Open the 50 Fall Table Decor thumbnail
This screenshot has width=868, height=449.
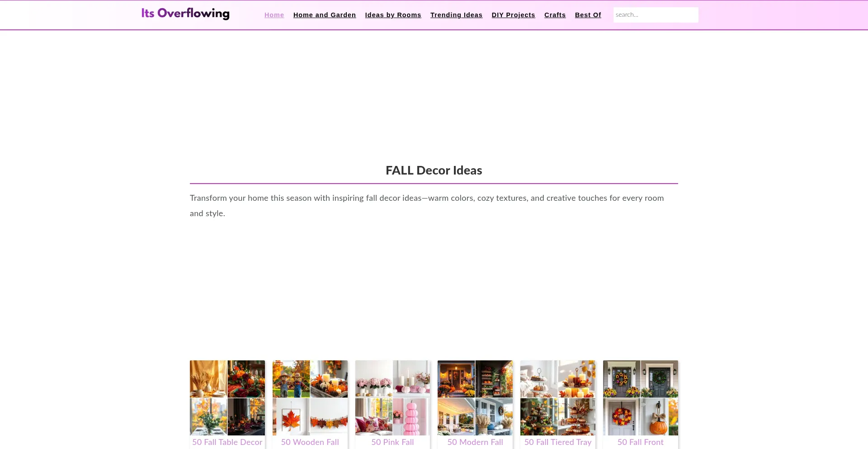[x=227, y=398]
